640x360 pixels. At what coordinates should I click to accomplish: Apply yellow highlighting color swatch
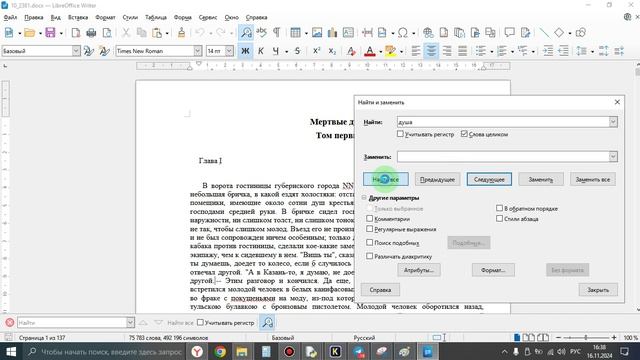(391, 51)
